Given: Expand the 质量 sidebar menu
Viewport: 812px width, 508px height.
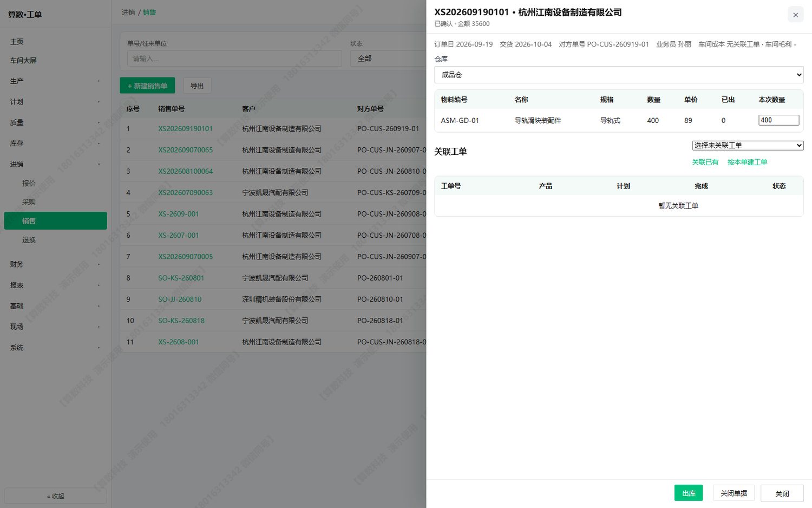Looking at the screenshot, I should (x=55, y=122).
